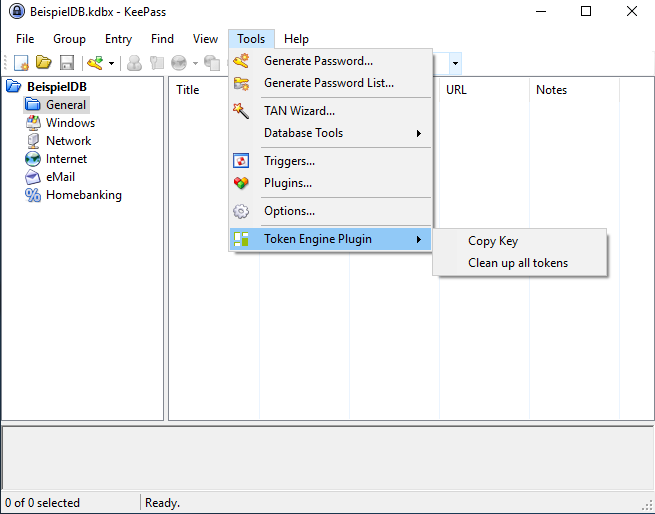Screen dimensions: 655x514
Task: Select Clean up all tokens
Action: (520, 263)
